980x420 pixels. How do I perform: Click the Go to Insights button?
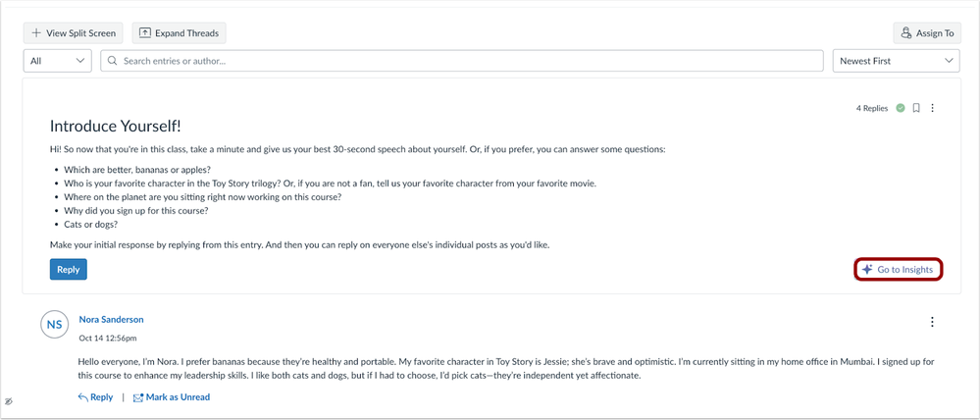898,270
